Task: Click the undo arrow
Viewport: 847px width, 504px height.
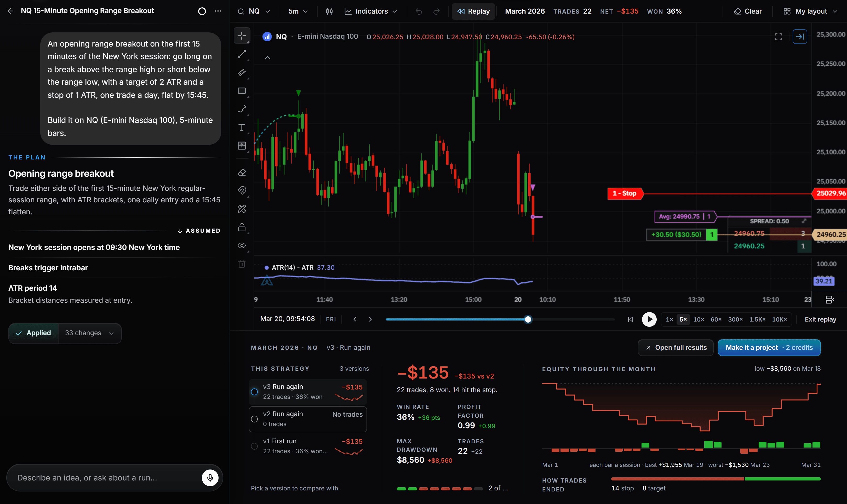Action: 419,11
